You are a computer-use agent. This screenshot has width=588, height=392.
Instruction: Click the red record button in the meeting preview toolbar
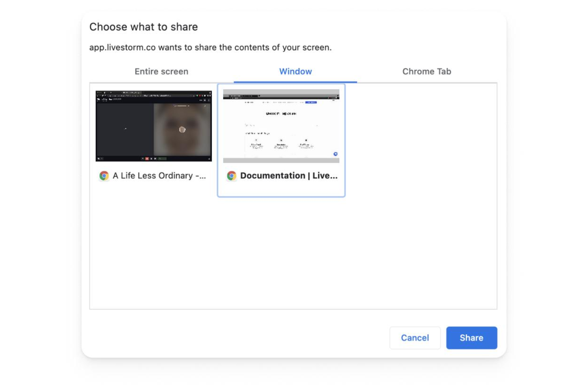click(x=147, y=159)
